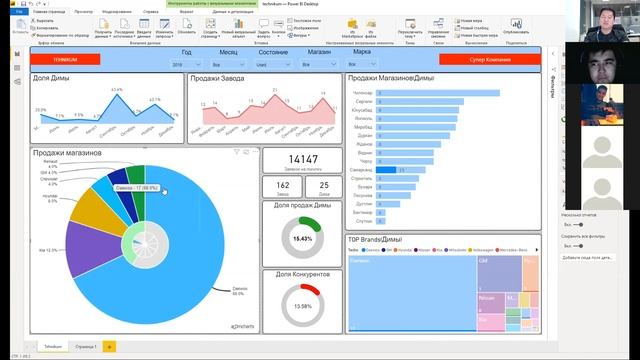This screenshot has height=360, width=640.
Task: Open the Марка slicer dropdown
Action: tap(362, 64)
